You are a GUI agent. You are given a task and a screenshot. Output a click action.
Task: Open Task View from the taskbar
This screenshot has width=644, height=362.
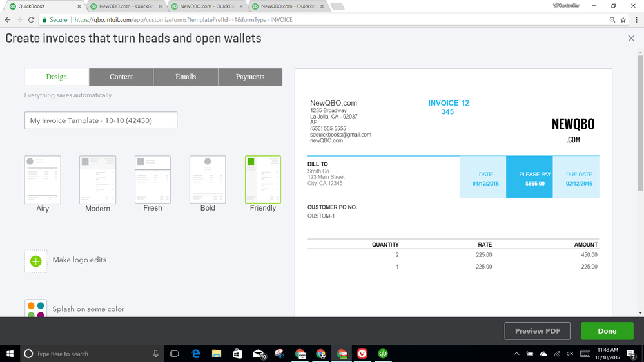click(x=174, y=354)
